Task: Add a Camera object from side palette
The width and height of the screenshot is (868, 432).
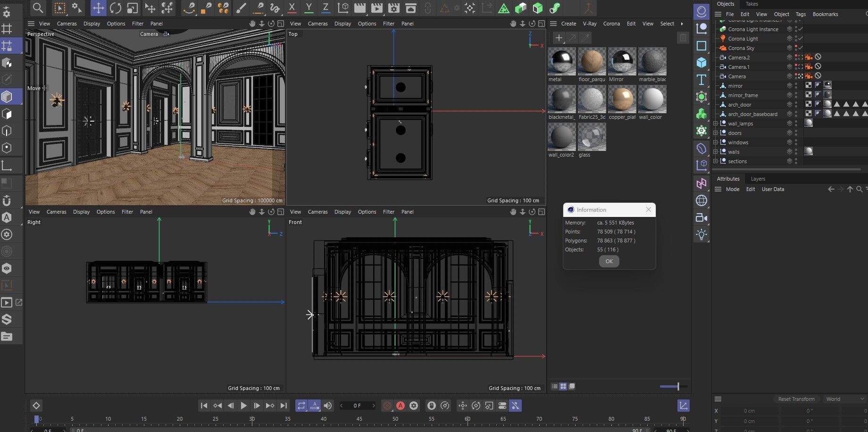Action: click(x=701, y=217)
